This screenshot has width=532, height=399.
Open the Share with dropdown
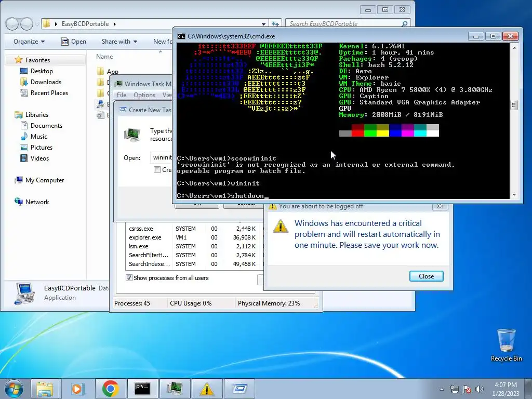119,42
